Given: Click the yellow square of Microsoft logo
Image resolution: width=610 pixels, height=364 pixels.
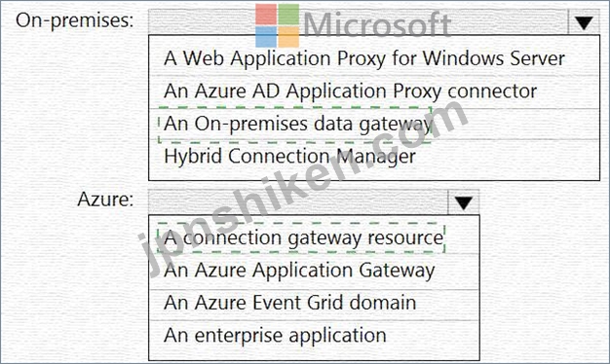Looking at the screenshot, I should [x=288, y=37].
